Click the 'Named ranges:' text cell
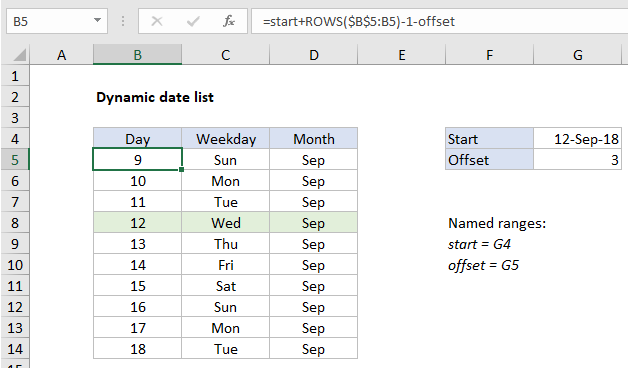This screenshot has height=368, width=628. tap(497, 223)
